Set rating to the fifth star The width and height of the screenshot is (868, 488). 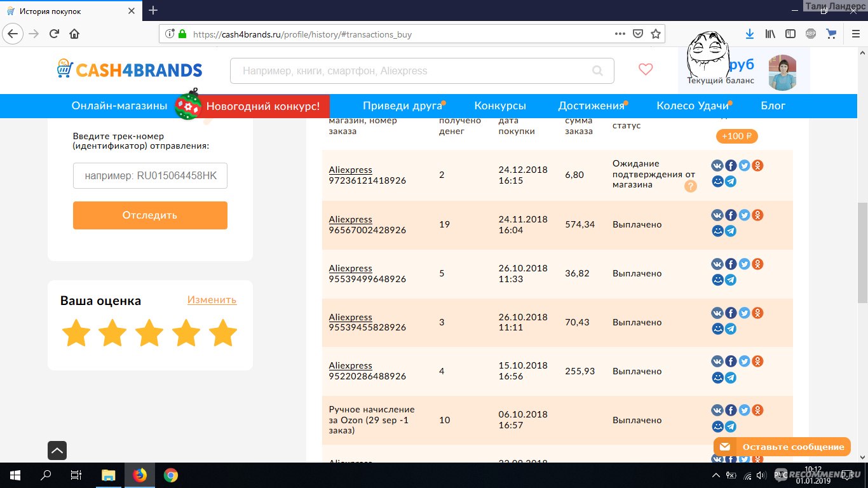pyautogui.click(x=223, y=333)
